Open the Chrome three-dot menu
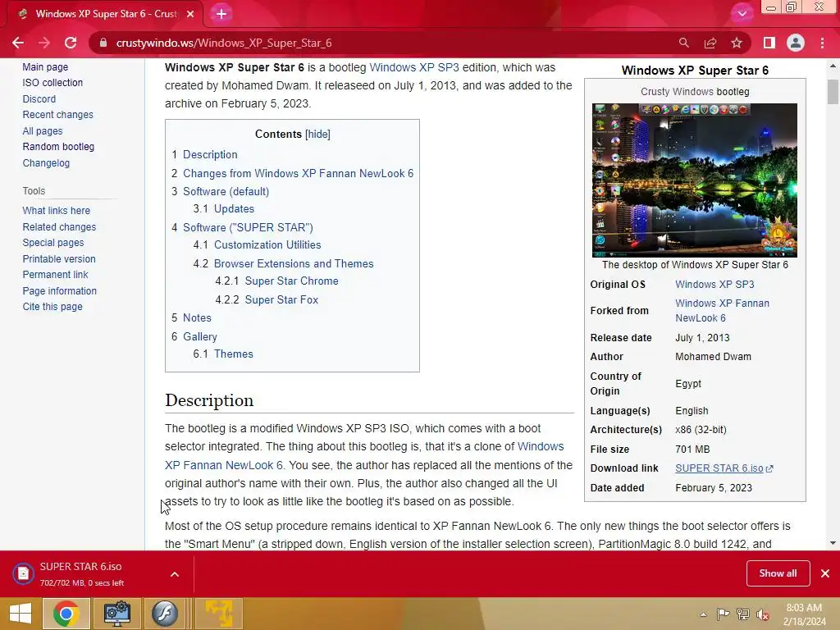Screen dimensions: 840x630 822,43
